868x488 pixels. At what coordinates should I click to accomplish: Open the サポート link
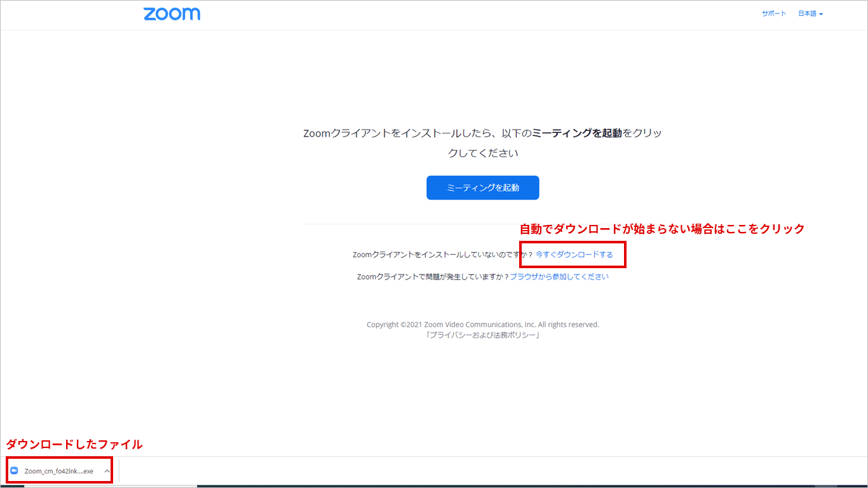pos(774,13)
